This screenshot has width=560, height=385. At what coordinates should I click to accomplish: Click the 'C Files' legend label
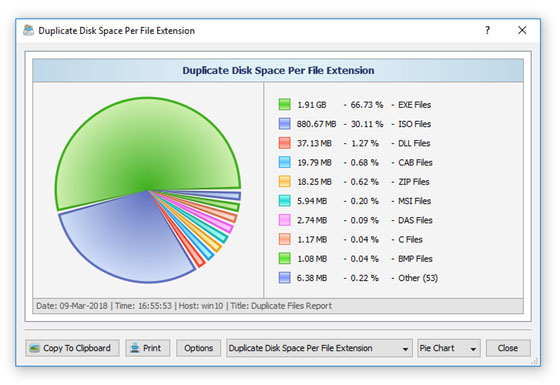(x=410, y=240)
